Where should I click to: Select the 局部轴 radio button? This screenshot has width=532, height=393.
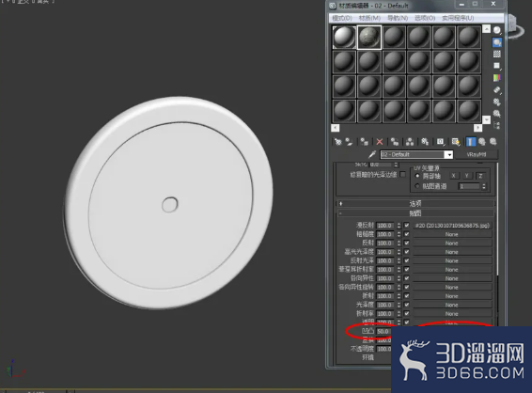pyautogui.click(x=417, y=176)
